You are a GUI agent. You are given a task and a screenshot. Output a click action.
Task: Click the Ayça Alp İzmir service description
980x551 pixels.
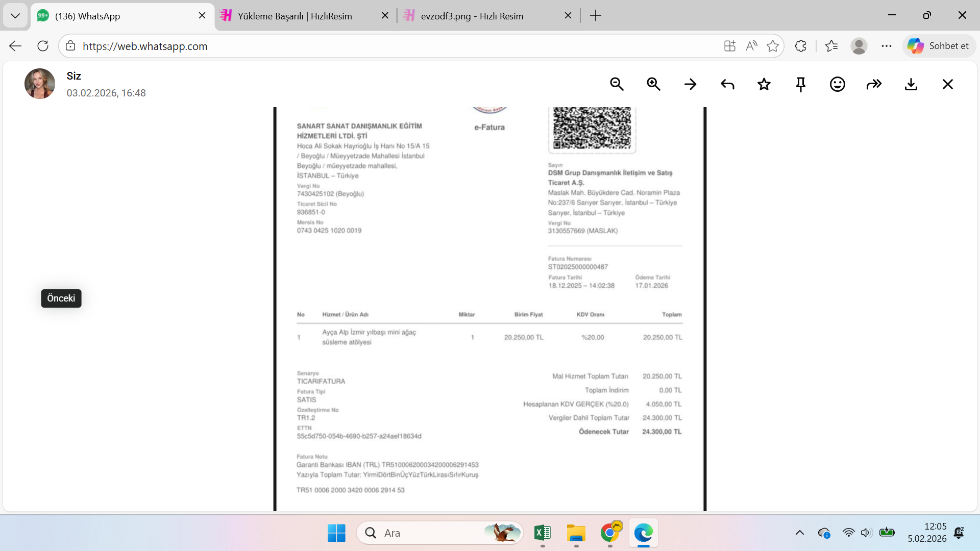tap(369, 337)
